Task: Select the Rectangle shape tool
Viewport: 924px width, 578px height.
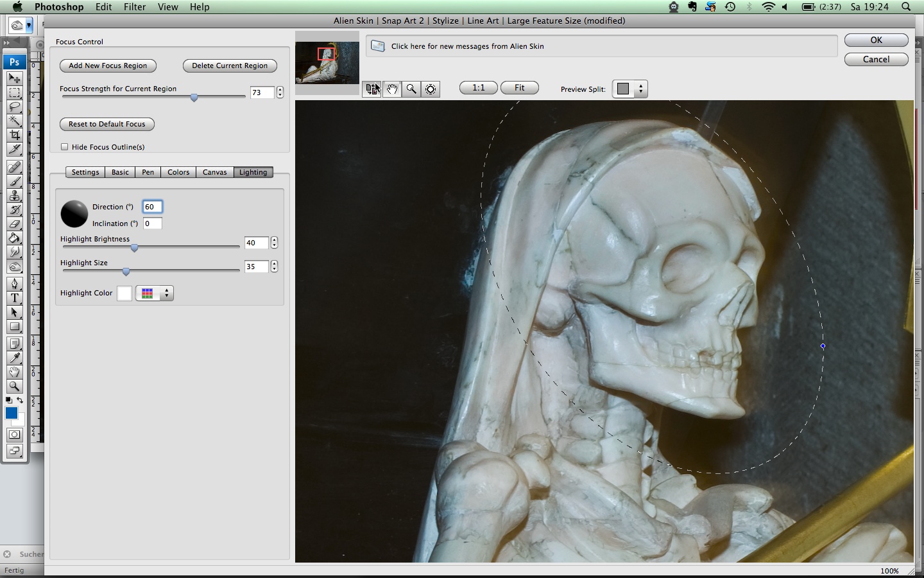Action: 14,326
